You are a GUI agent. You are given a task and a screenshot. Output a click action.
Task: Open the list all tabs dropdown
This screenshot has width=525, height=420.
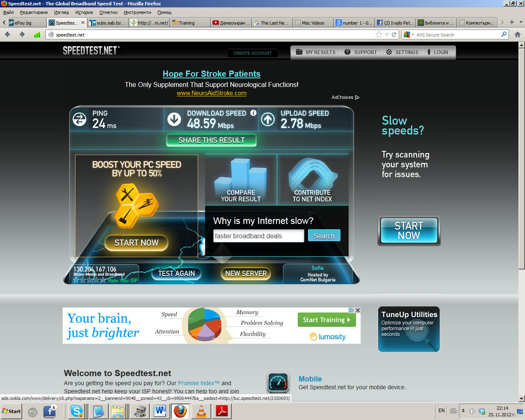click(521, 22)
